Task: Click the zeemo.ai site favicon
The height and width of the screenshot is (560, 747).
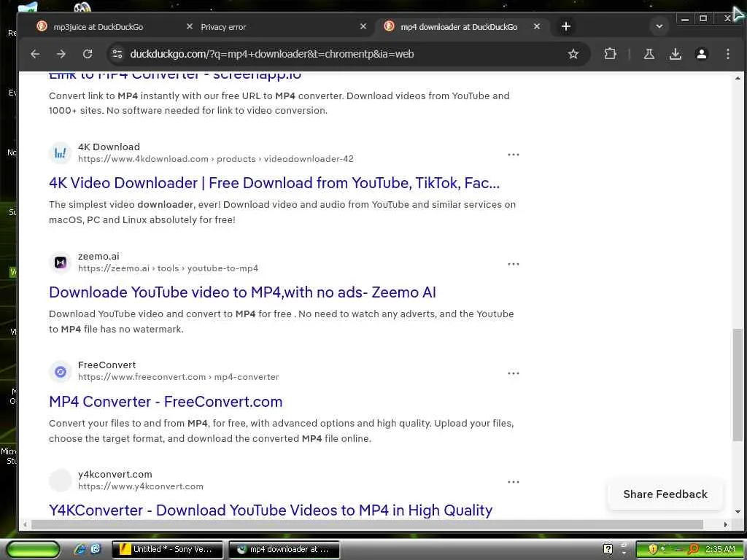Action: click(x=60, y=262)
